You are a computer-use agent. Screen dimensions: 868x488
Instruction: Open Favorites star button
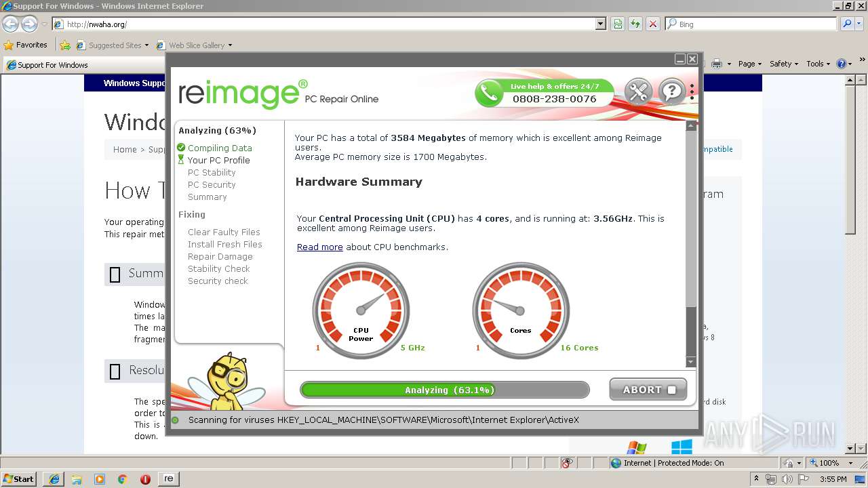(9, 45)
